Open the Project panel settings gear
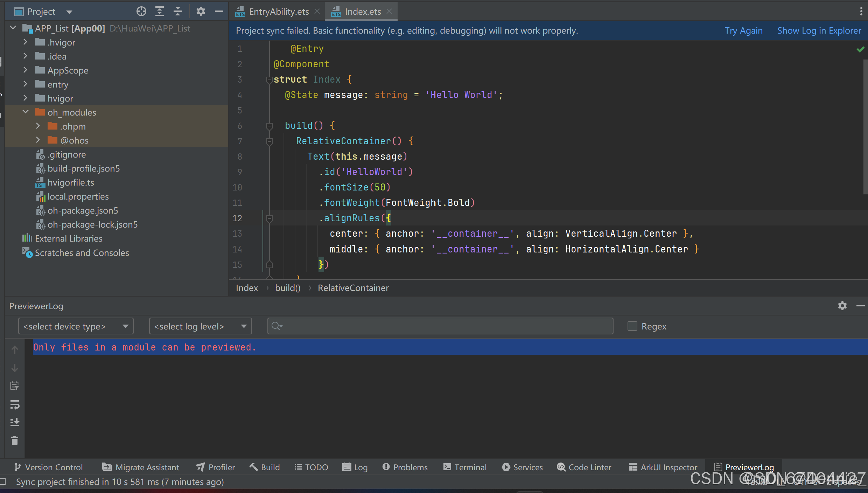Screen dimensions: 868x493 tap(201, 11)
